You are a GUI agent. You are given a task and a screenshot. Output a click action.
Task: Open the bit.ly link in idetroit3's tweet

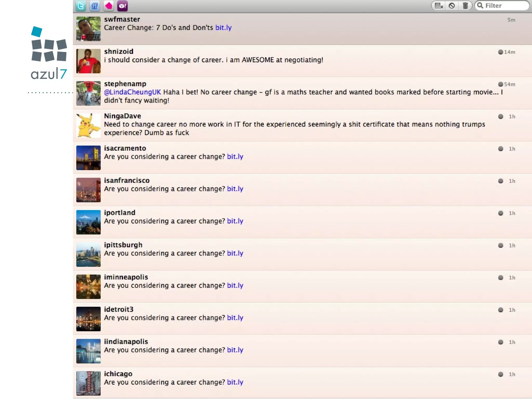235,318
